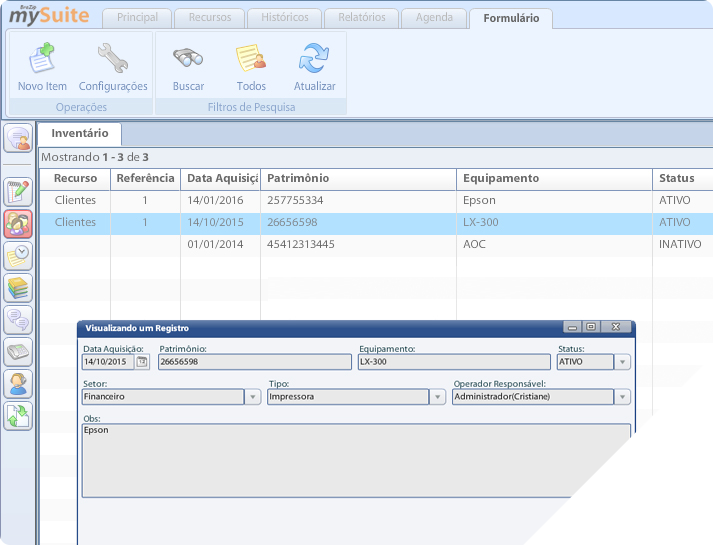713x545 pixels.
Task: Click the clock note sidebar icon
Action: pyautogui.click(x=18, y=255)
